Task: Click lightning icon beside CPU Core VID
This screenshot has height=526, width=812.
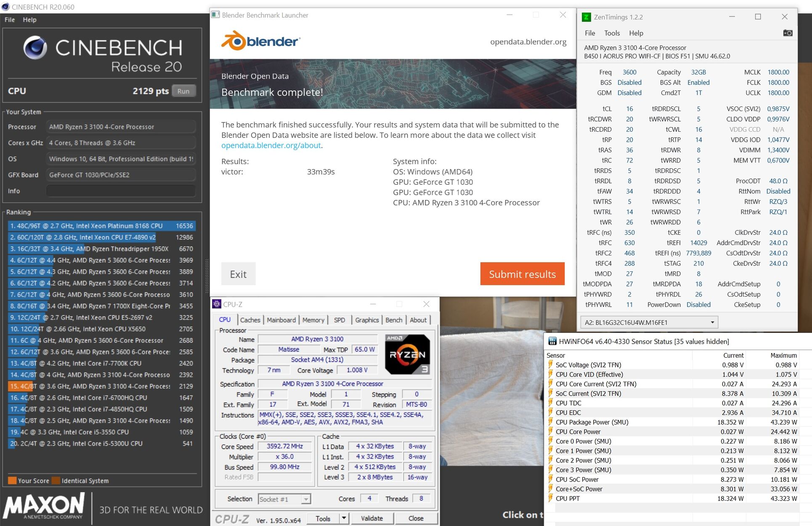Action: 550,375
